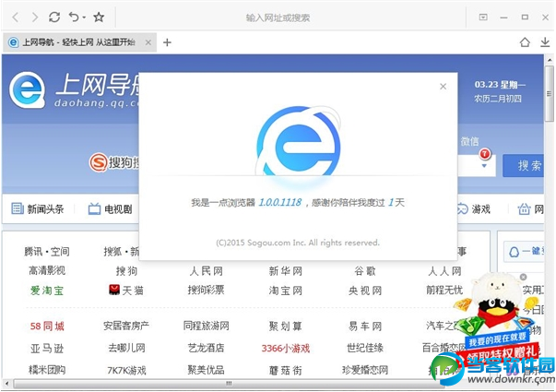Screen dimensions: 556x392
Task: Open the 糯米团购 link
Action: tap(47, 371)
